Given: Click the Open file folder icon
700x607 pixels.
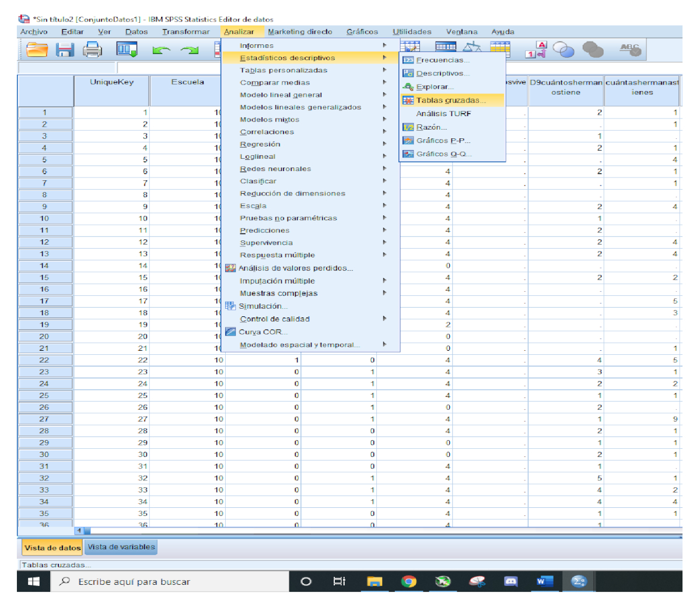Looking at the screenshot, I should tap(37, 50).
